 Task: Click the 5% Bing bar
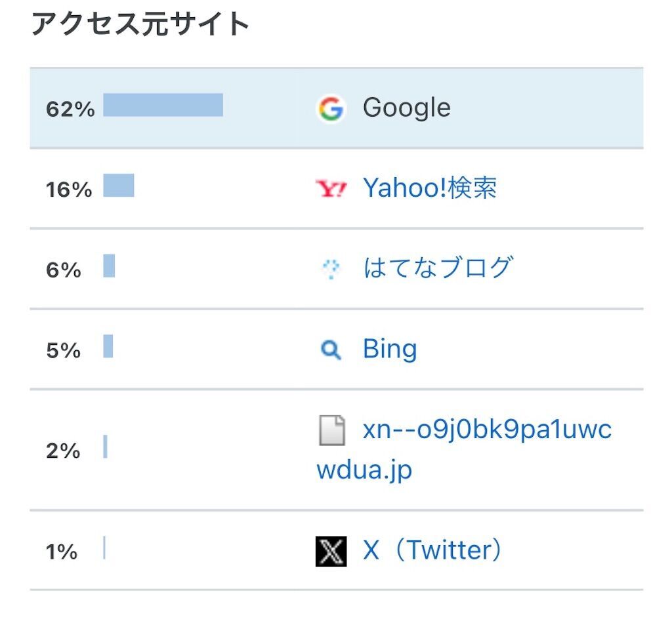pyautogui.click(x=108, y=346)
